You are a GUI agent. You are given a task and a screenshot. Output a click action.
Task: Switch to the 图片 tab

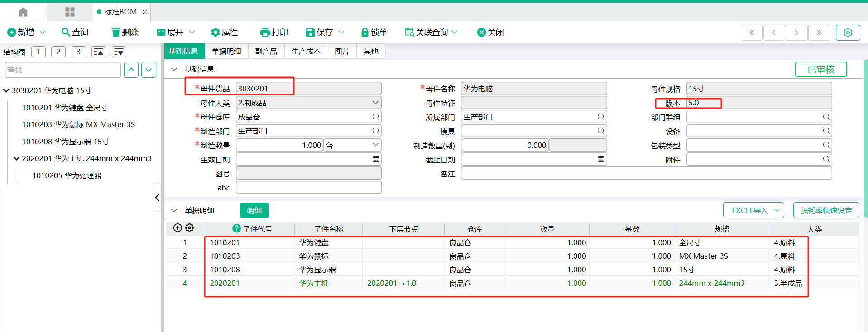tap(342, 51)
